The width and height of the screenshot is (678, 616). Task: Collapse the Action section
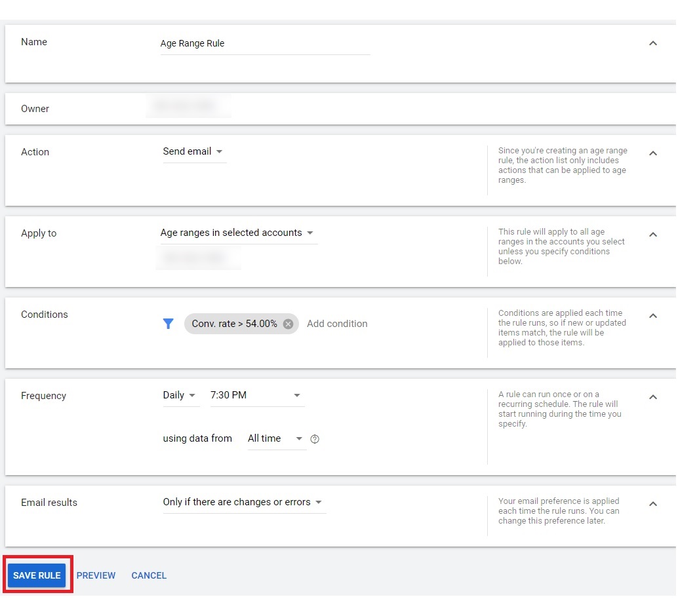point(653,153)
